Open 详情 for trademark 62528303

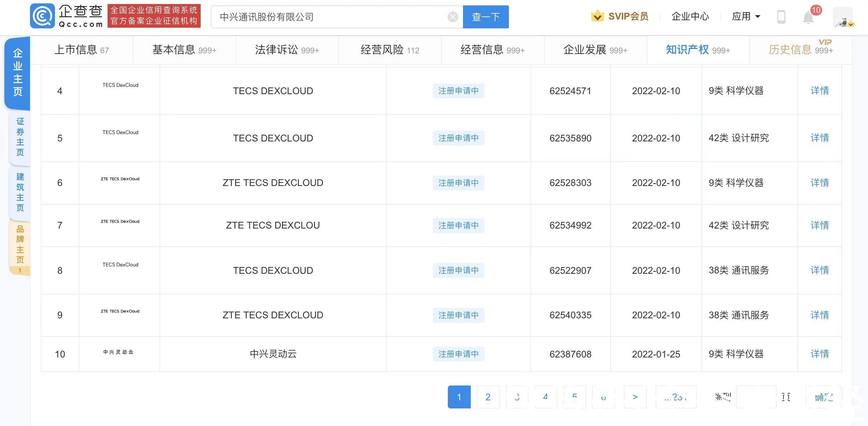coord(819,183)
